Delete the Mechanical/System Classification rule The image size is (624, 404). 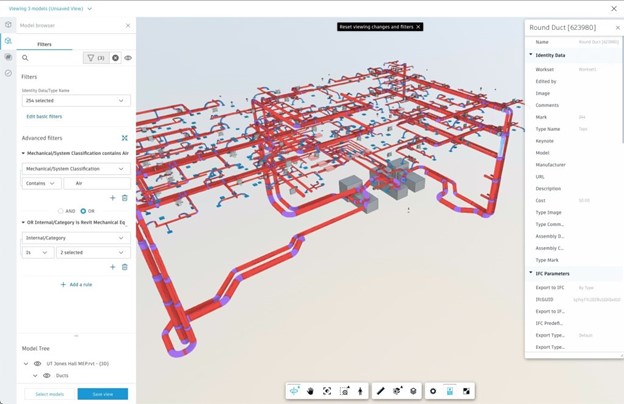tap(125, 198)
